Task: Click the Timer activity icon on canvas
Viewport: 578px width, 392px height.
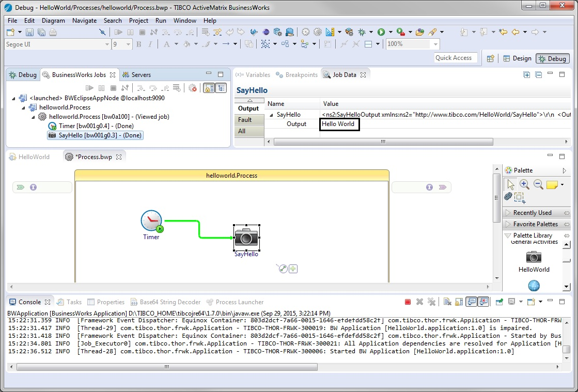Action: click(151, 221)
